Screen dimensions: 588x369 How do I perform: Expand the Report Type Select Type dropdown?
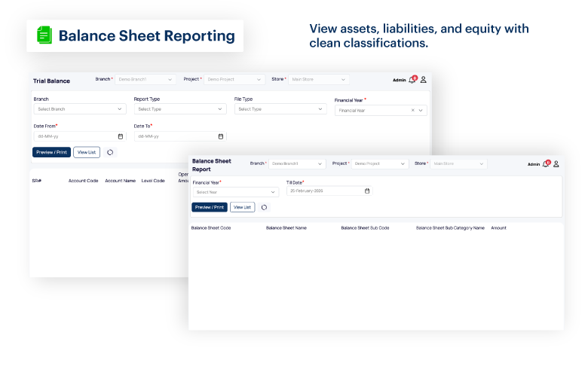pos(180,109)
